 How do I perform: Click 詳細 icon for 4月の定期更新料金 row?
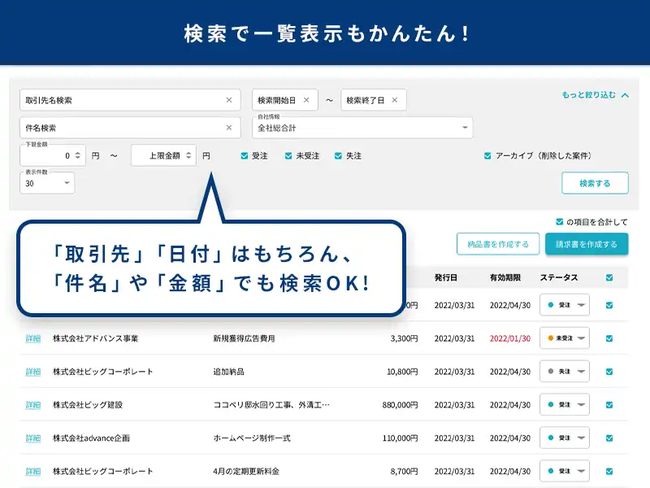click(x=35, y=471)
